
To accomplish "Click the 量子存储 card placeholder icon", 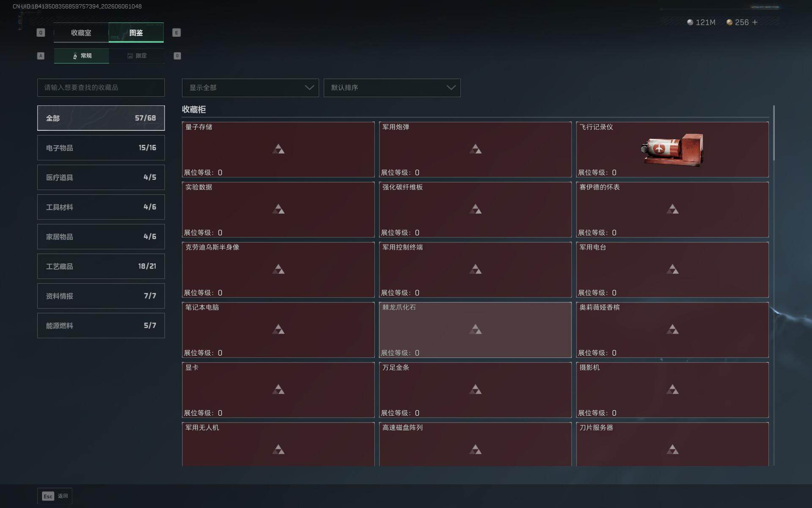I will pos(278,149).
